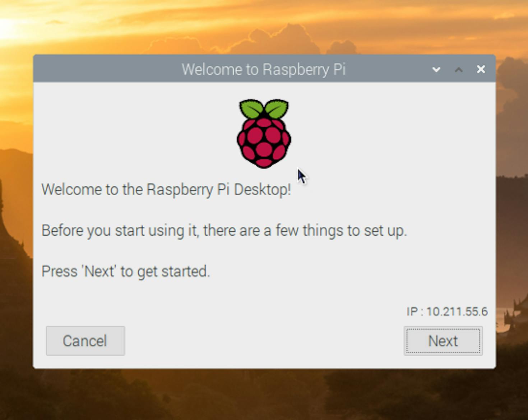Cancel the Raspberry Pi setup wizard
This screenshot has height=420, width=528.
tap(85, 341)
